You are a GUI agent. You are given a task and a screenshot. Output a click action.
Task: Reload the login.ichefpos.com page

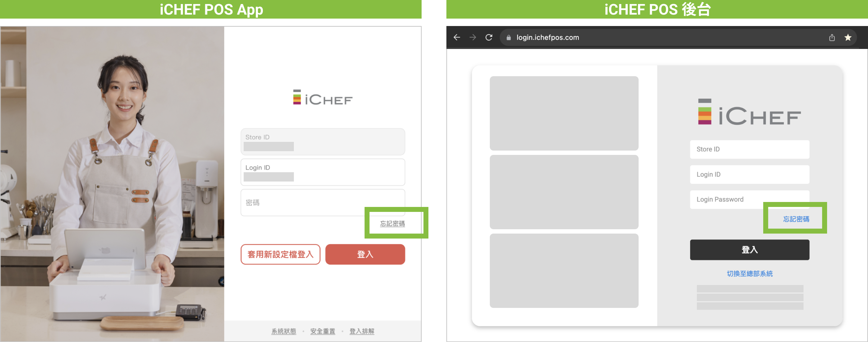(x=489, y=37)
